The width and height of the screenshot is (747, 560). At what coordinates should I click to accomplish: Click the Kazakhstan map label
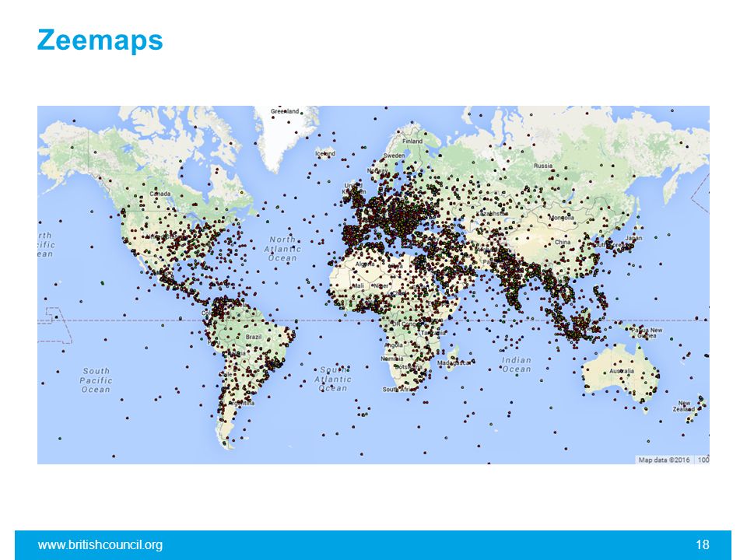coord(492,213)
